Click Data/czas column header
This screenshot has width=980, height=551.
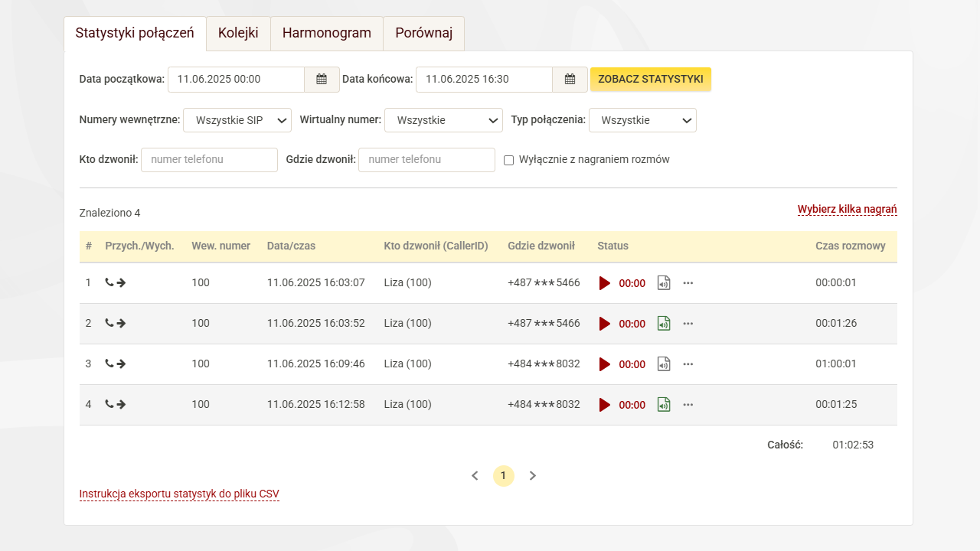pyautogui.click(x=291, y=246)
